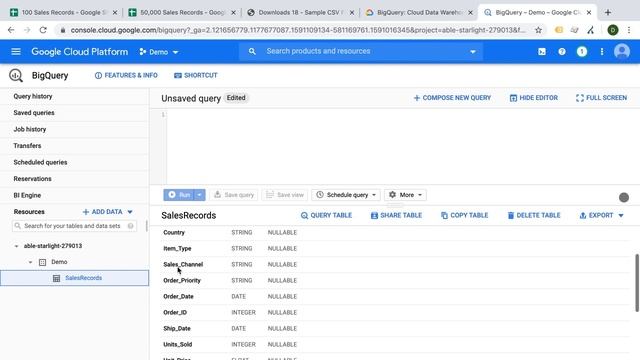This screenshot has height=360, width=640.
Task: Click the search magnifier icon in header
Action: pyautogui.click(x=252, y=51)
